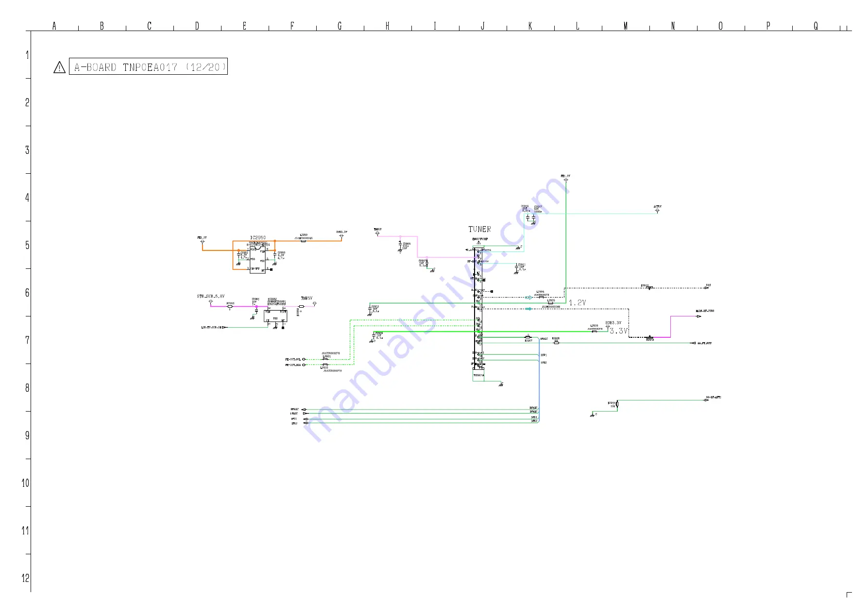This screenshot has width=868, height=613.
Task: Click the MAIN-RF-CVBS output arrow
Action: (699, 316)
